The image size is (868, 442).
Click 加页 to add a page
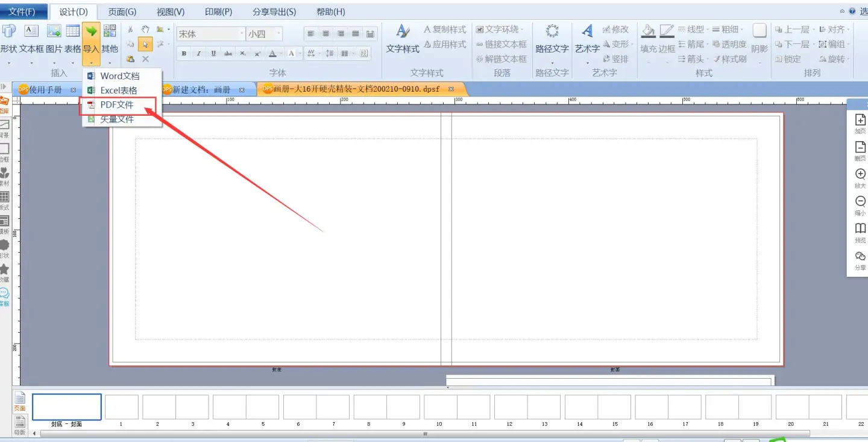point(860,124)
